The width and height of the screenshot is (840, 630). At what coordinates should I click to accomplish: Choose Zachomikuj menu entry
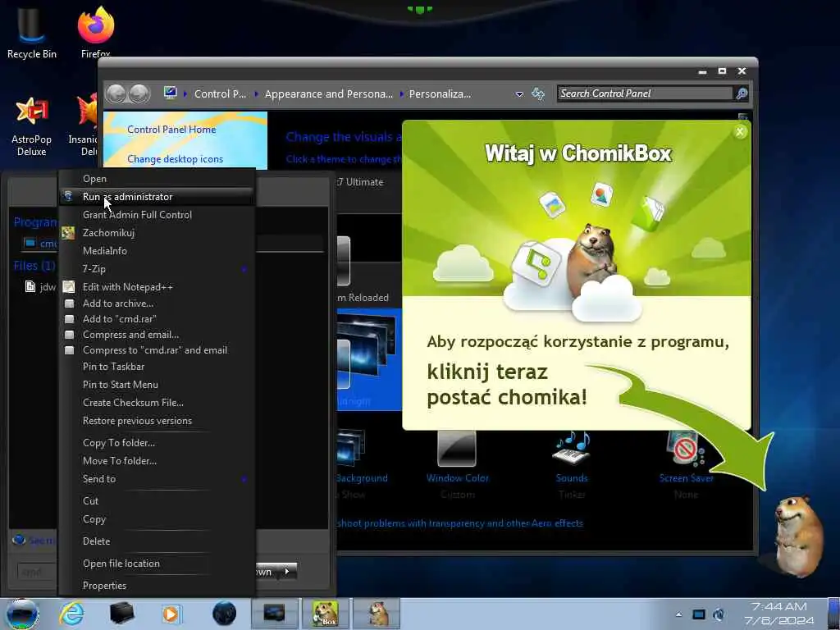tap(157, 233)
